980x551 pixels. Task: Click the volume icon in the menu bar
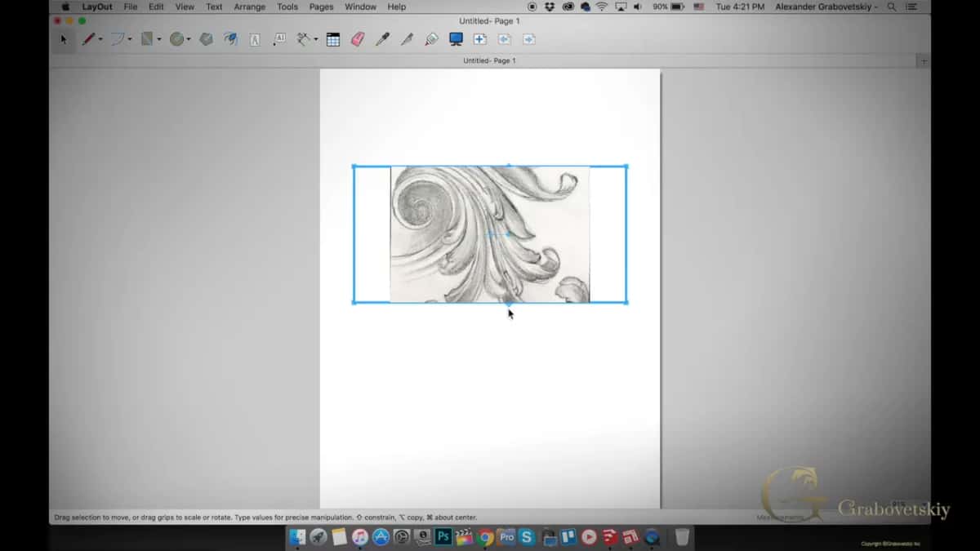pos(637,7)
